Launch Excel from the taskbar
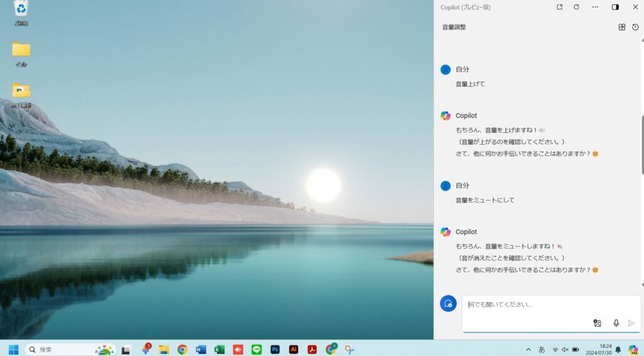Screen dimensions: 644x356 (219, 349)
